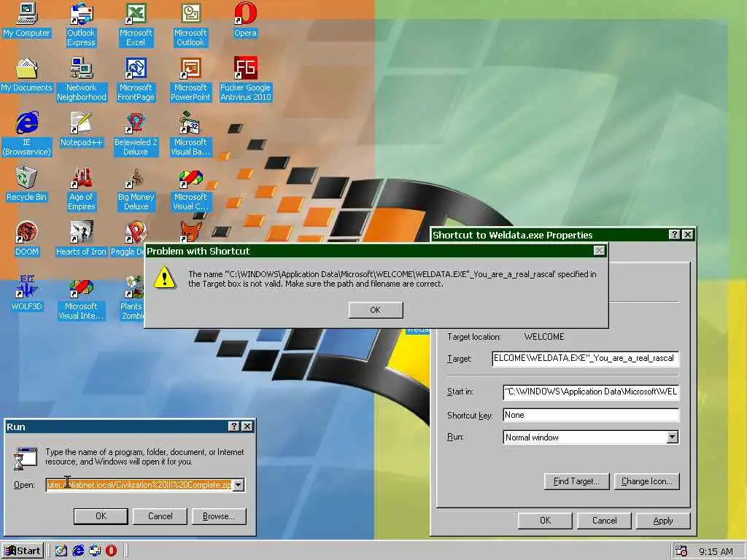This screenshot has height=560, width=747.
Task: Click OK in the Run dialog
Action: (x=101, y=516)
